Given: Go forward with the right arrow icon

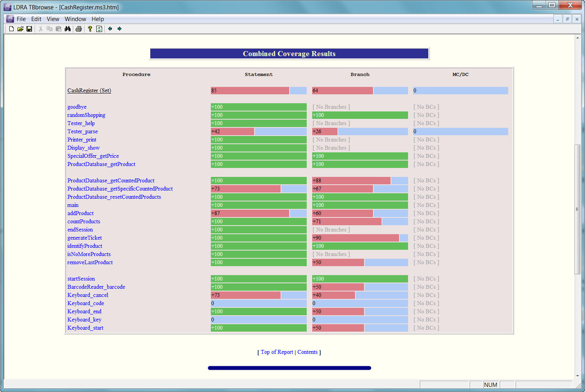Looking at the screenshot, I should (120, 29).
